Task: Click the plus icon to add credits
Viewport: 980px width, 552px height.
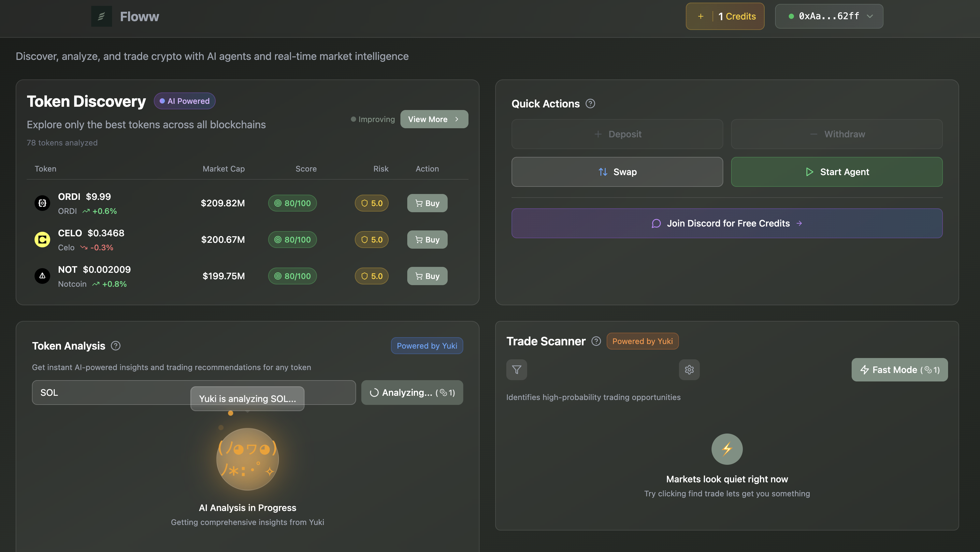Action: point(700,16)
